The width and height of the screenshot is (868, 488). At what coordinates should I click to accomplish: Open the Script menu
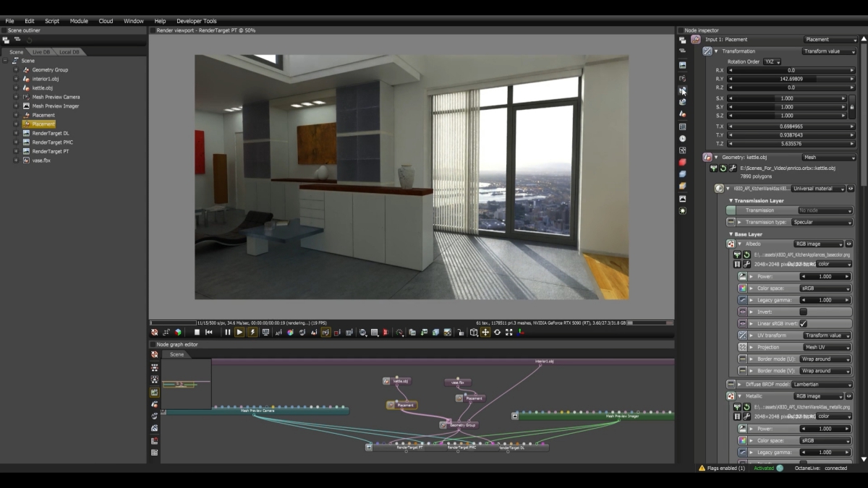coord(52,21)
